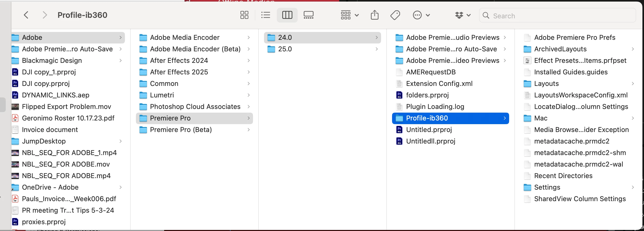Expand the 25.0 folder chevron

(377, 49)
